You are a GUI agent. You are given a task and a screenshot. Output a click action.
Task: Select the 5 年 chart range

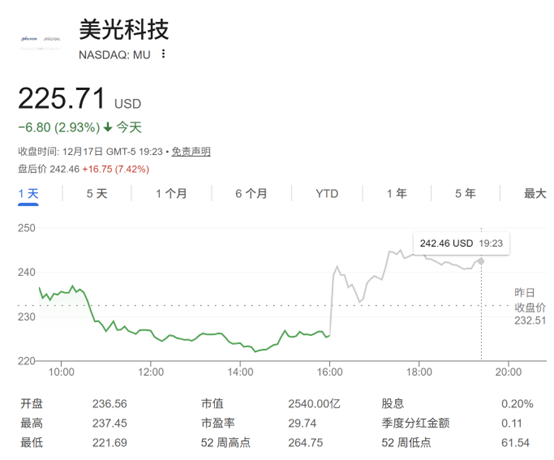[x=465, y=194]
